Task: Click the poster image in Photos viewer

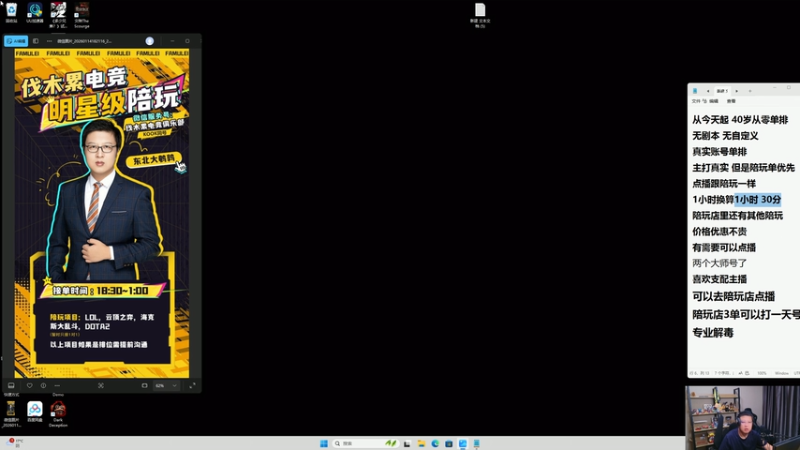Action: pyautogui.click(x=102, y=213)
